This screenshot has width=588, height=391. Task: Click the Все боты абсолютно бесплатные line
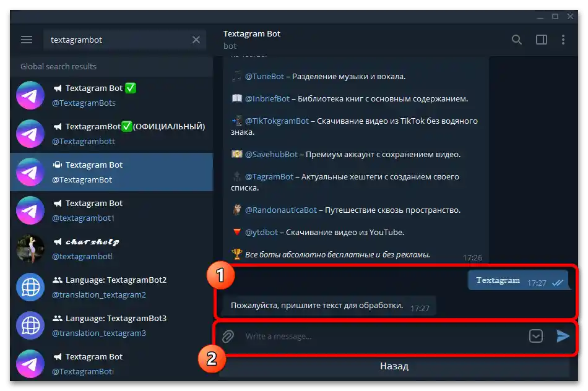(x=337, y=254)
